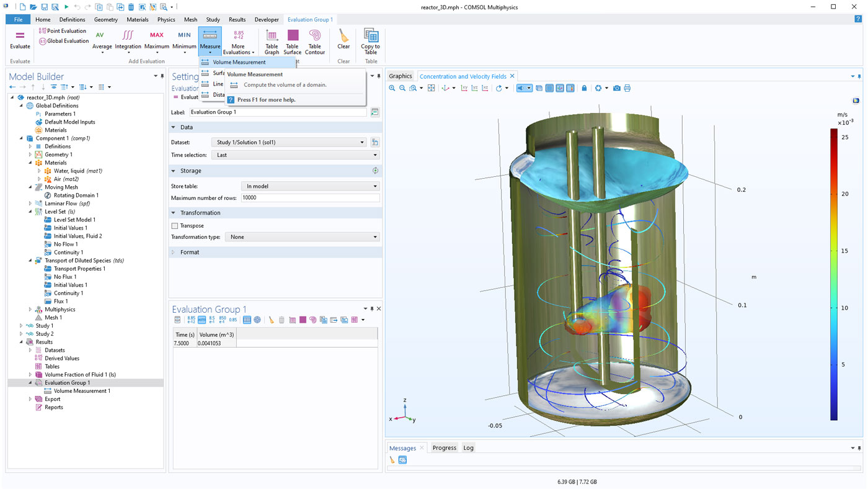Viewport: 868px width, 489px height.
Task: Open the Physics ribbon tab
Action: point(166,19)
